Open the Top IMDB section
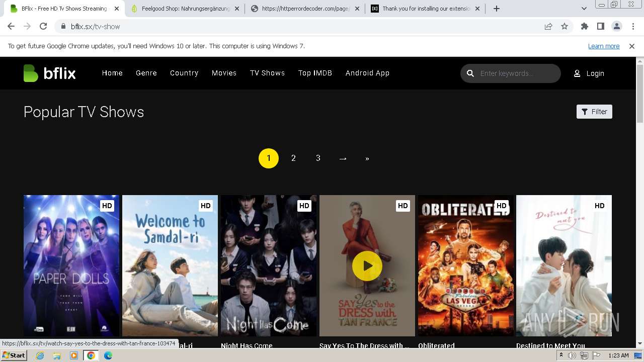644x362 pixels. coord(315,73)
